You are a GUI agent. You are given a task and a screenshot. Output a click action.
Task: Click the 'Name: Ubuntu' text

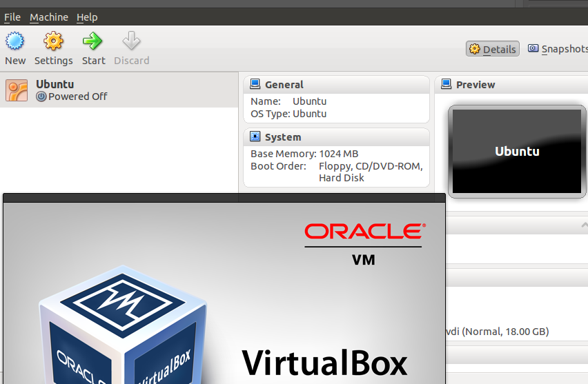pos(288,101)
